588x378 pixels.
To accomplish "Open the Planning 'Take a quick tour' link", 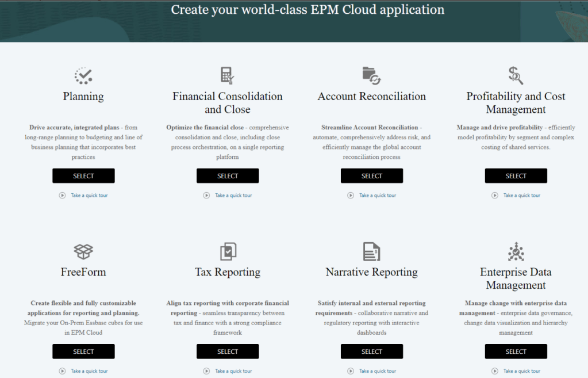I will click(x=89, y=196).
